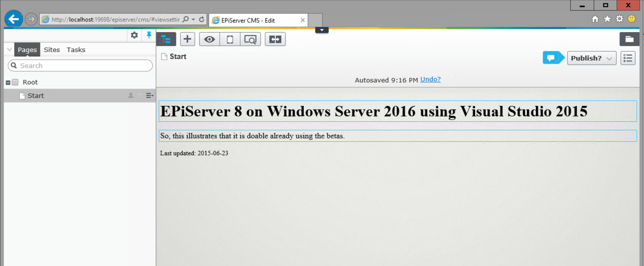Select the Start page in tree

coord(36,96)
